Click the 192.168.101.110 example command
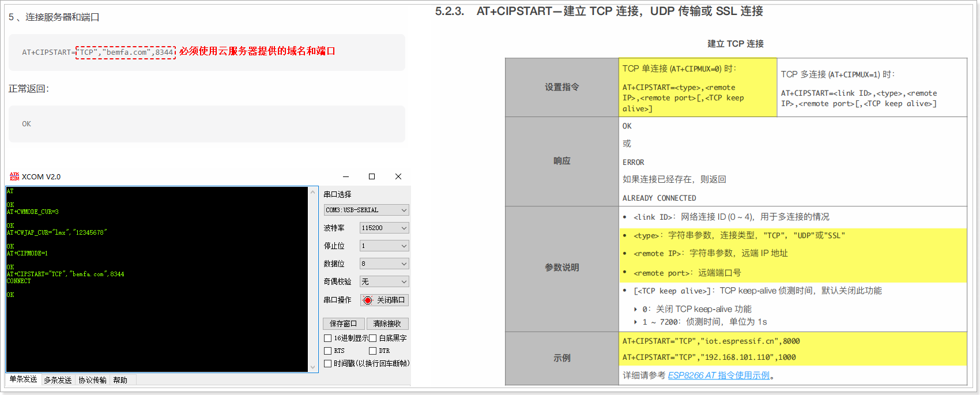 click(709, 357)
